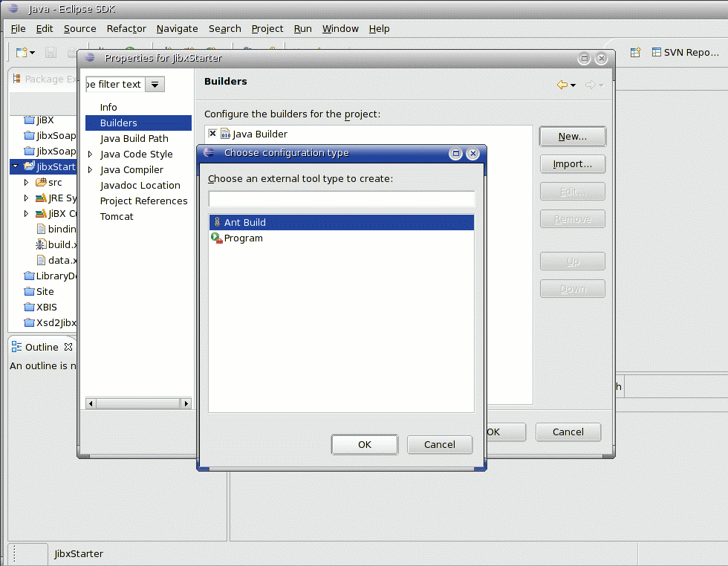
Task: Open the SVN Repository perspective
Action: coord(685,53)
